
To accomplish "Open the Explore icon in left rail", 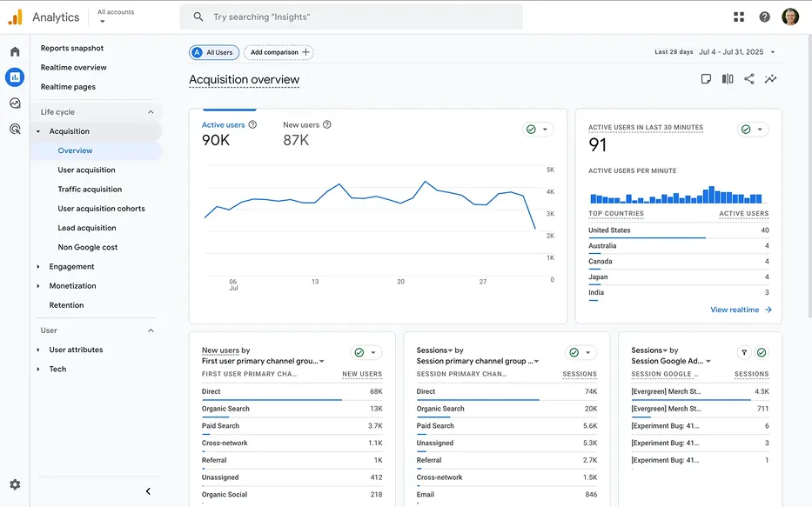I will [x=15, y=103].
